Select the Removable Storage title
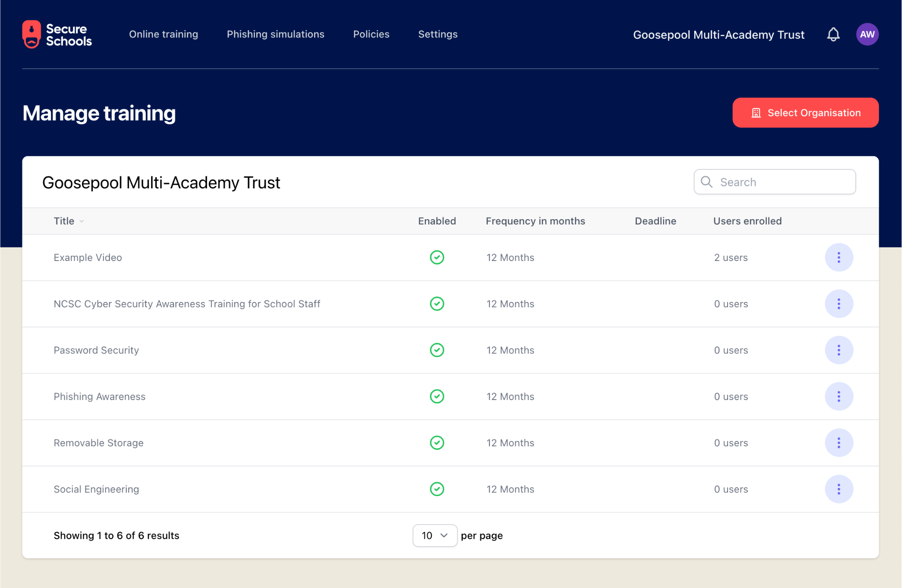This screenshot has width=902, height=588. [99, 443]
